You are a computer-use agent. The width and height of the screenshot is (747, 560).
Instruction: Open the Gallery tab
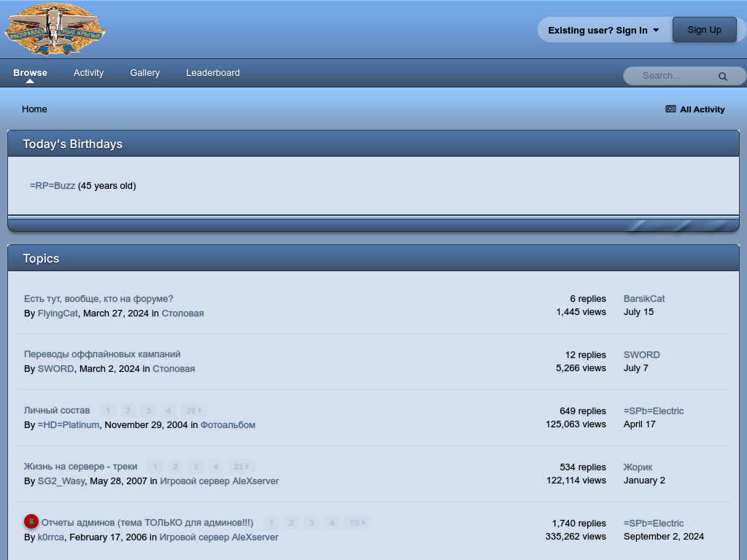coord(144,73)
